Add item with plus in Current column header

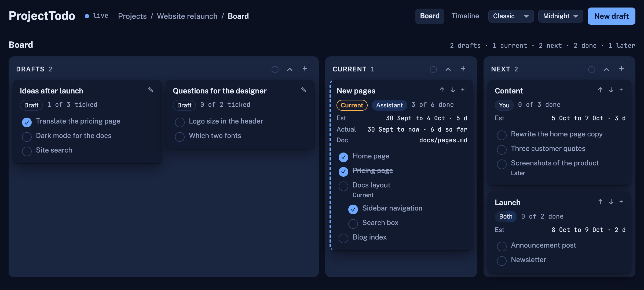coord(463,69)
